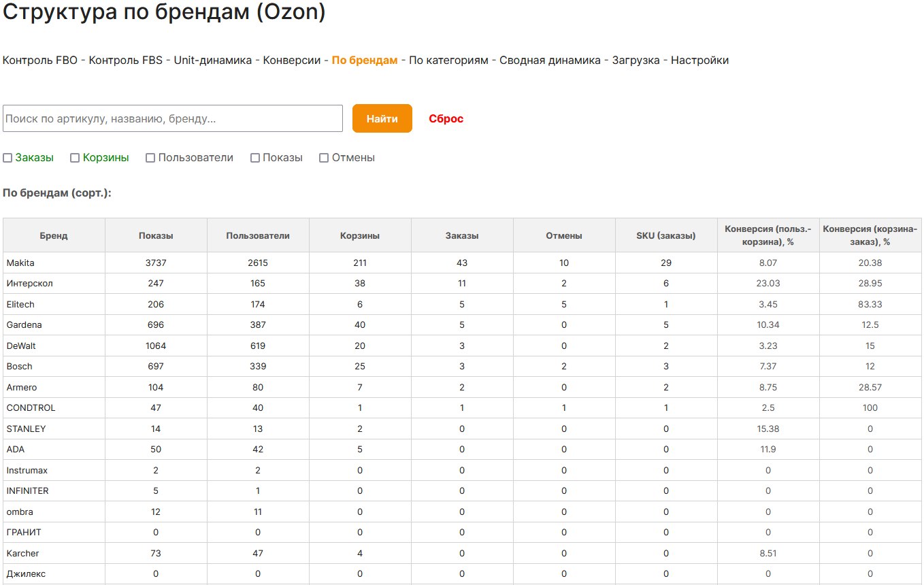Sort by Показы column header
This screenshot has height=585, width=924.
[156, 236]
